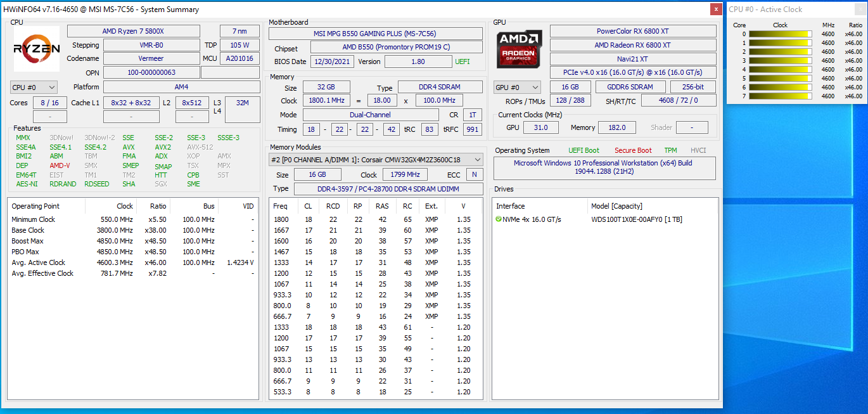Select the WDS100T1X0E-00AFY0 drive entry

[x=637, y=219]
